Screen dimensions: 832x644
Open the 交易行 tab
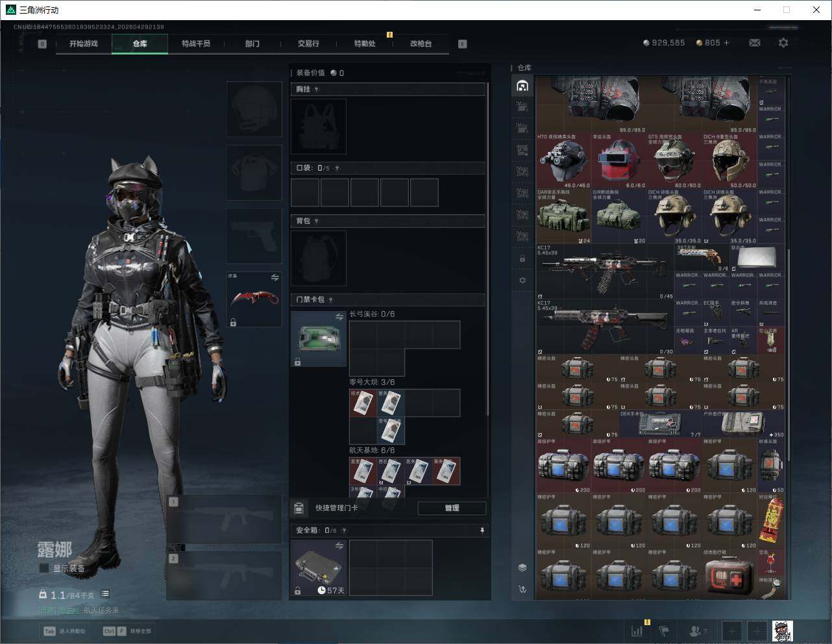pyautogui.click(x=308, y=43)
